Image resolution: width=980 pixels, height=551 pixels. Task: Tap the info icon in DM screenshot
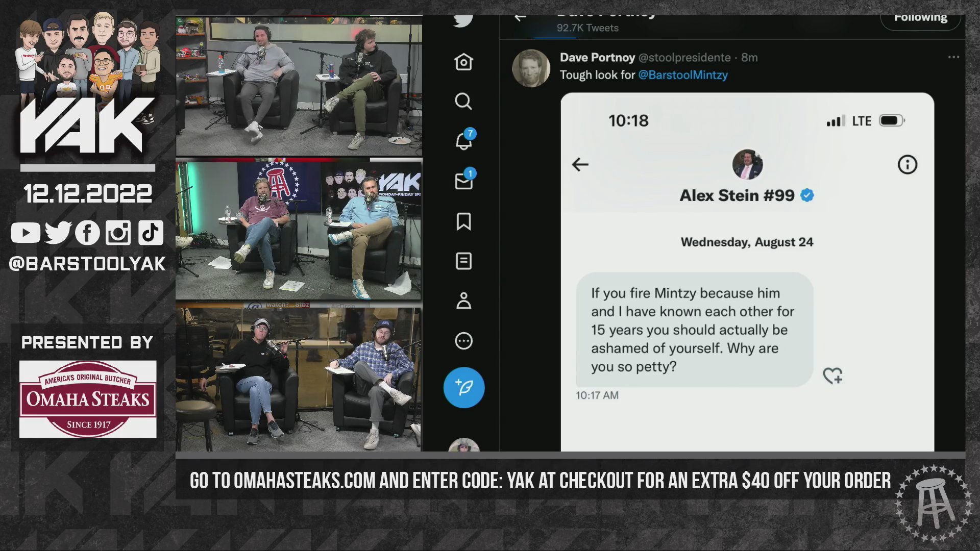[x=907, y=164]
